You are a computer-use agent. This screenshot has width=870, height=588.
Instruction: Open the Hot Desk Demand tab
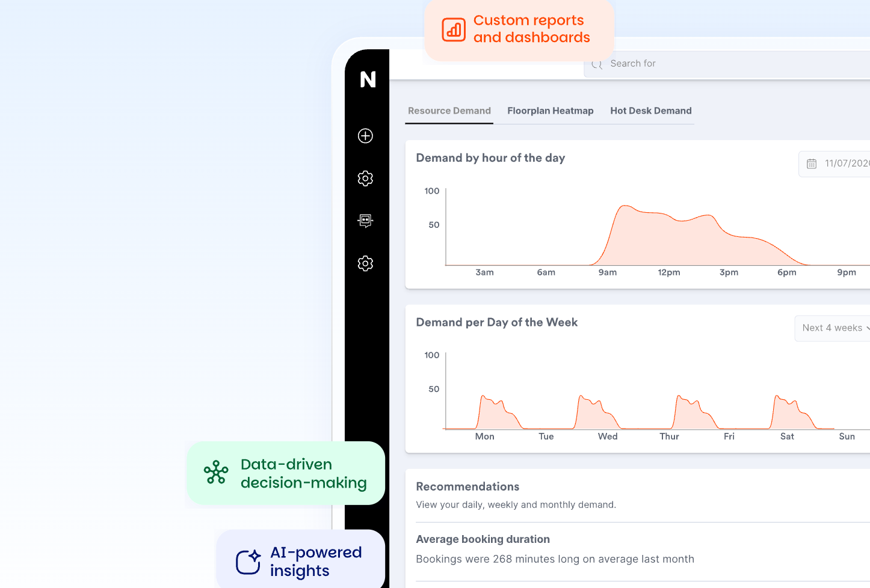[x=651, y=111]
